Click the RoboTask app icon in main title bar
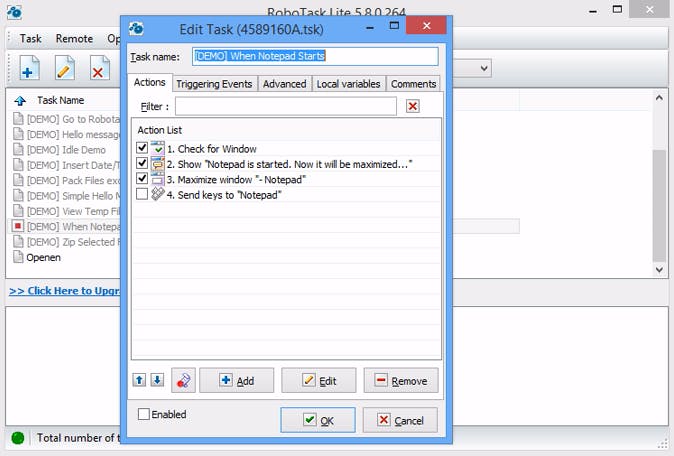Viewport: 674px width, 456px height. coord(14,12)
